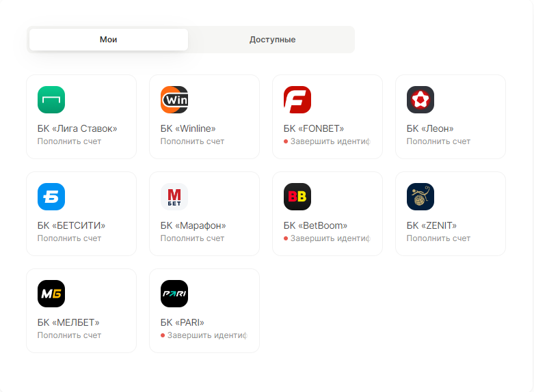Click the red status dot under FONBET

286,141
